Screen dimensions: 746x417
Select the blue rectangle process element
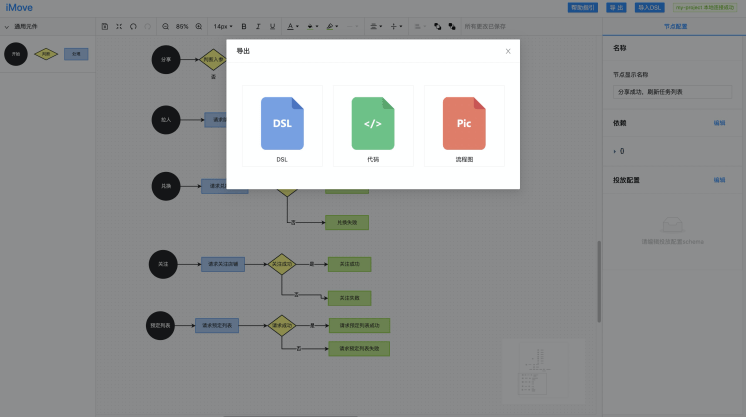tap(76, 54)
